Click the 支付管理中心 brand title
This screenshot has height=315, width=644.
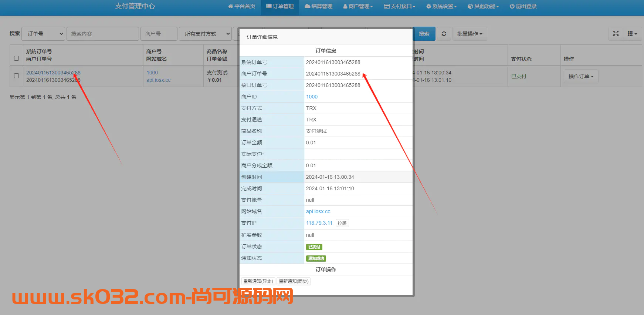[135, 6]
